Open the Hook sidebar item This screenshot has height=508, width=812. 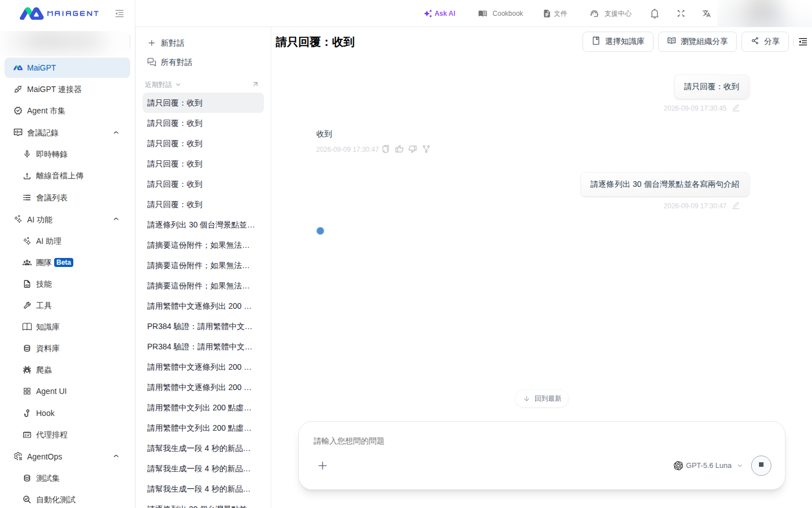coord(67,413)
